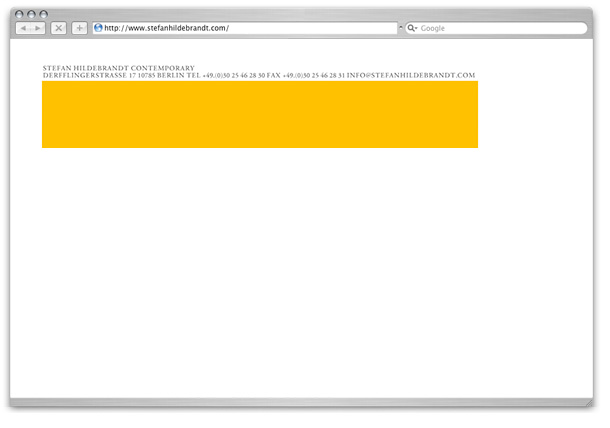Click the TEL +49.(0)30 25 46 28 30 number
This screenshot has height=428, width=610.
tap(226, 75)
